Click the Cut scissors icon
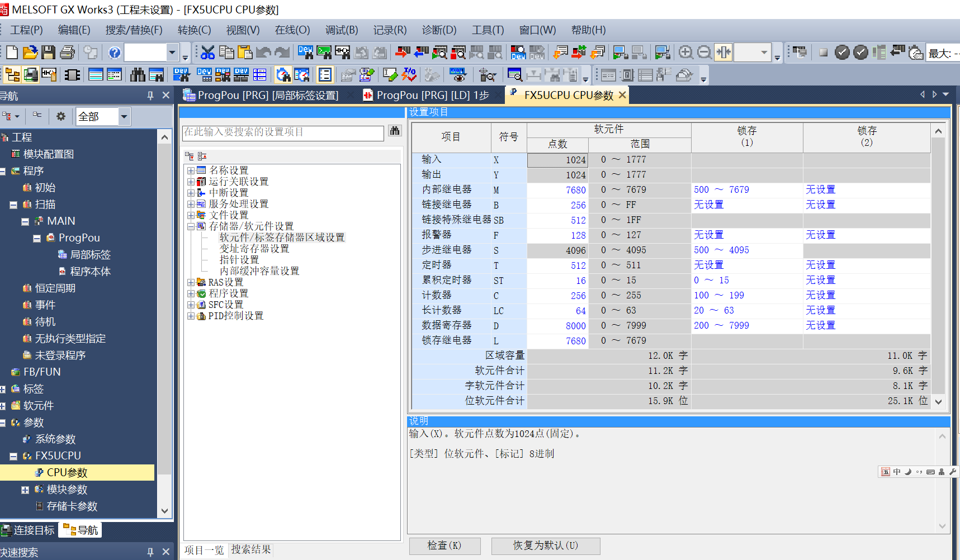Screen dimensions: 960x560 coord(207,53)
